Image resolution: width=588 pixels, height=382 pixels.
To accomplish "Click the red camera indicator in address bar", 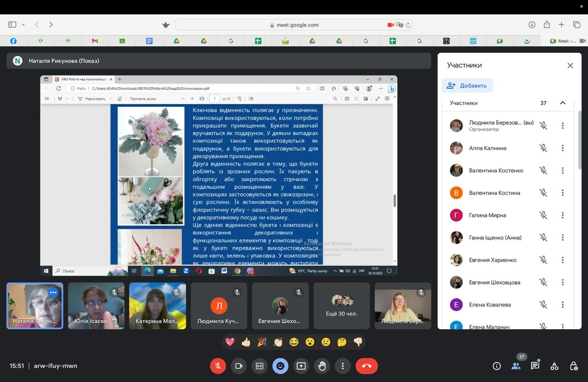I will (390, 25).
